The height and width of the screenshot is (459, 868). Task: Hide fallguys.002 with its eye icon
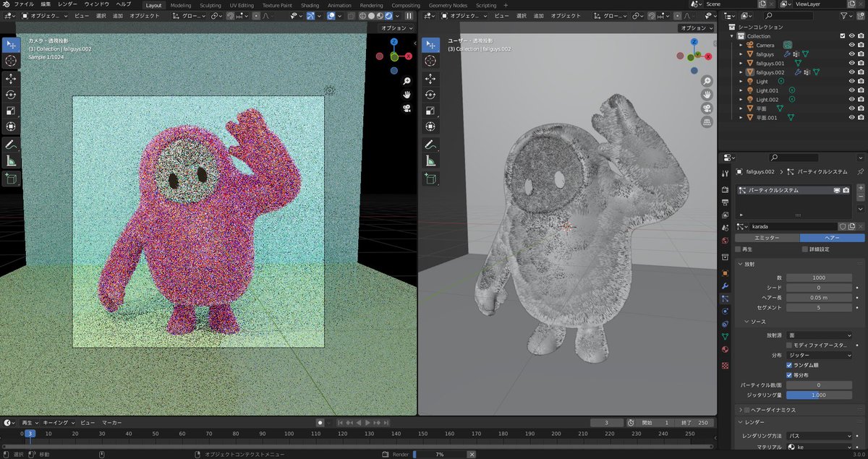point(851,72)
